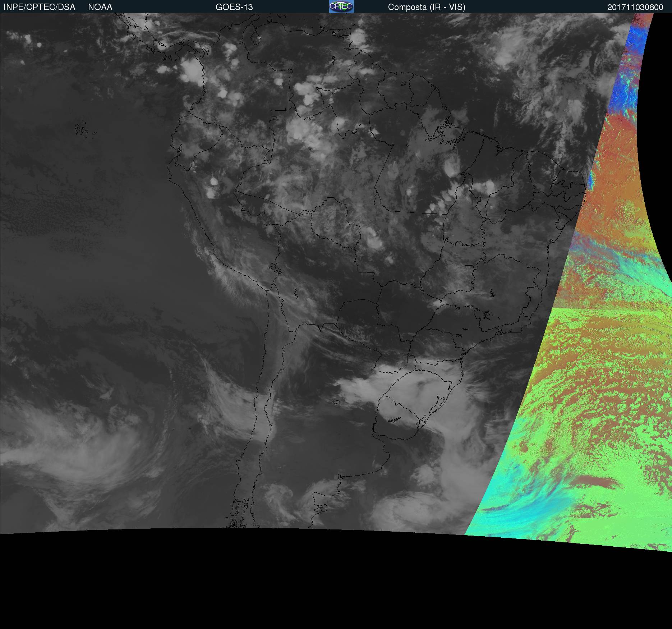Click the NOAA label in the header
The width and height of the screenshot is (672, 629).
(x=100, y=7)
